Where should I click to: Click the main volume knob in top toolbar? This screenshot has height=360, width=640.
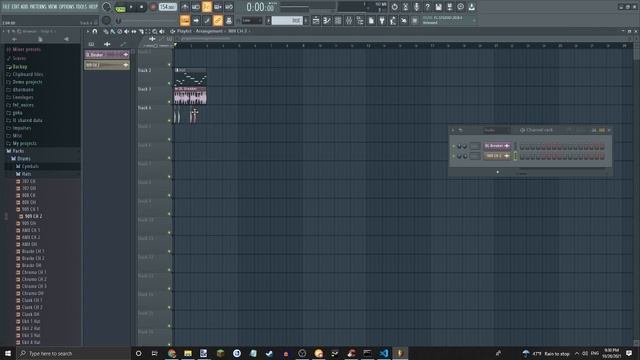click(x=107, y=7)
